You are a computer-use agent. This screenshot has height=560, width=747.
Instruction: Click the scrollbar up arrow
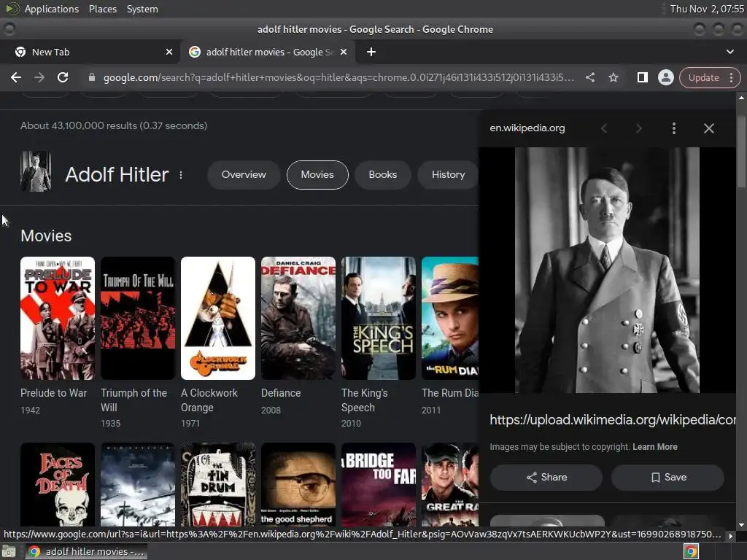[741, 97]
